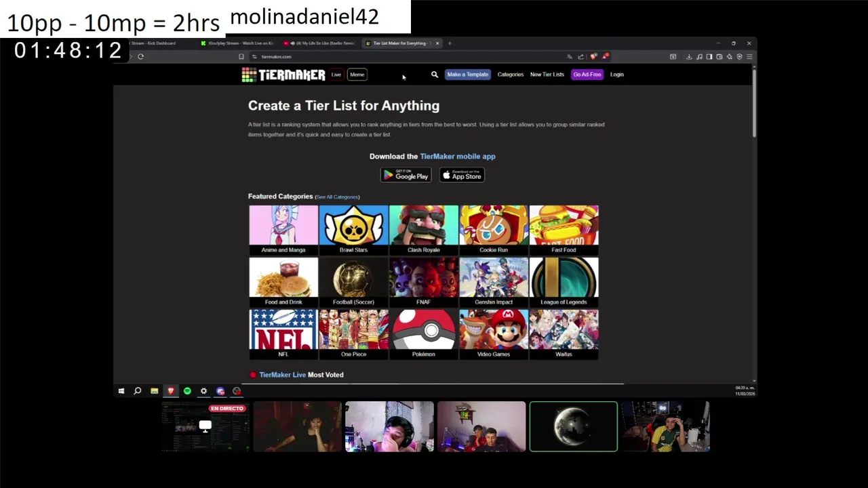The width and height of the screenshot is (868, 488).
Task: Click the translate icon in address bar
Action: [x=569, y=56]
